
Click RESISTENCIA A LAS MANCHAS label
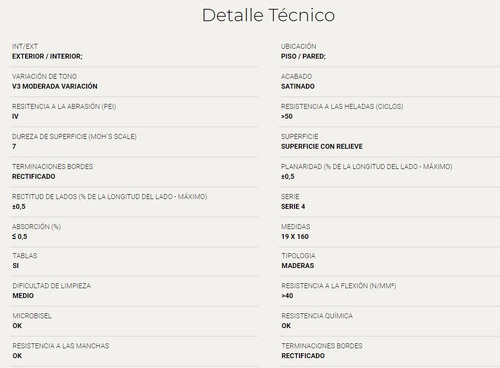coord(61,346)
